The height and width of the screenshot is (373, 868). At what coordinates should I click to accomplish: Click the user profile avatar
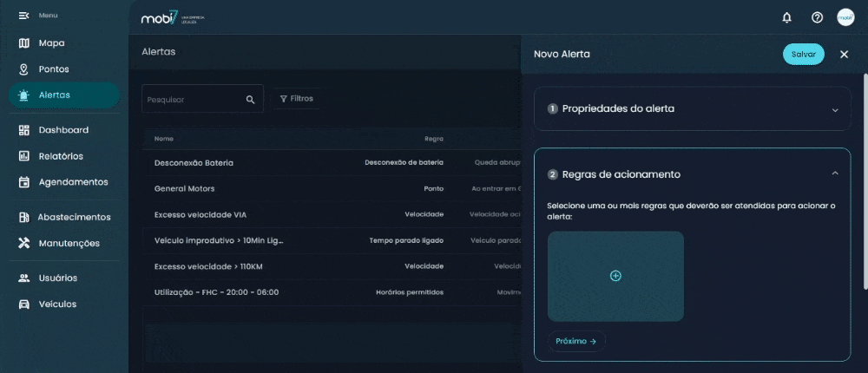[845, 17]
